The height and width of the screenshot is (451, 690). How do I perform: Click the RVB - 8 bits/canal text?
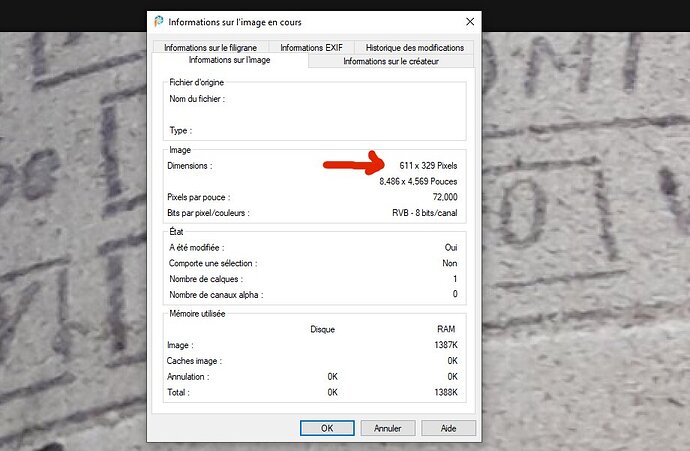click(424, 213)
